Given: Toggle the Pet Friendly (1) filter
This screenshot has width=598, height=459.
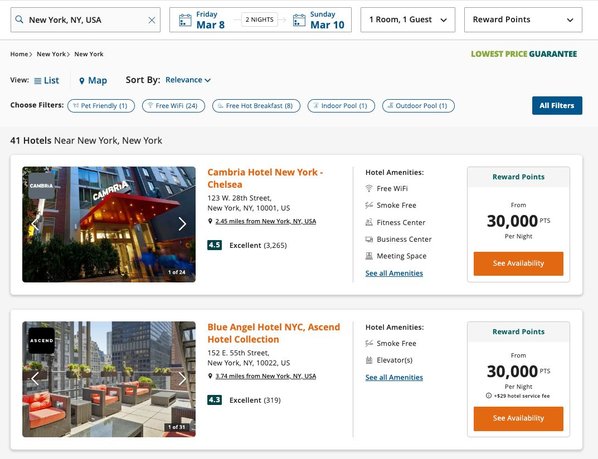Looking at the screenshot, I should tap(101, 106).
